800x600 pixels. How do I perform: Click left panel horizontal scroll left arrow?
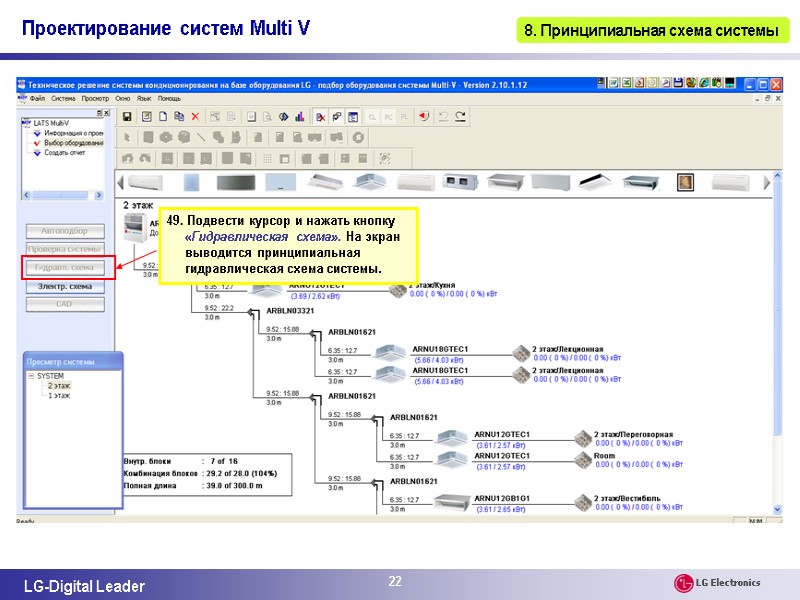click(27, 195)
